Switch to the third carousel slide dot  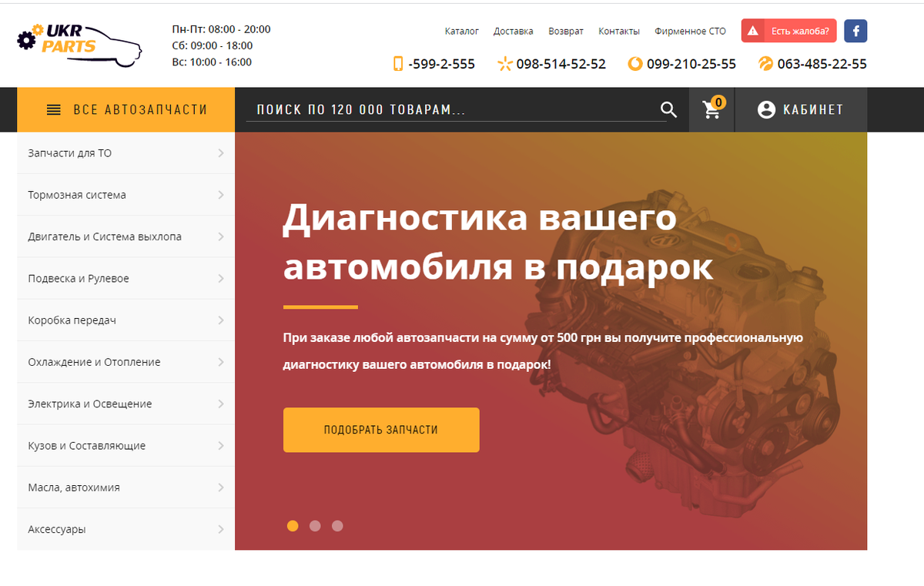tap(337, 526)
